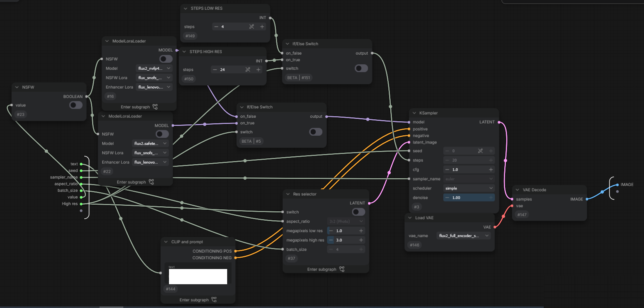This screenshot has height=308, width=644.
Task: Open Model dropdown flux2.safete in loader #22
Action: [150, 143]
